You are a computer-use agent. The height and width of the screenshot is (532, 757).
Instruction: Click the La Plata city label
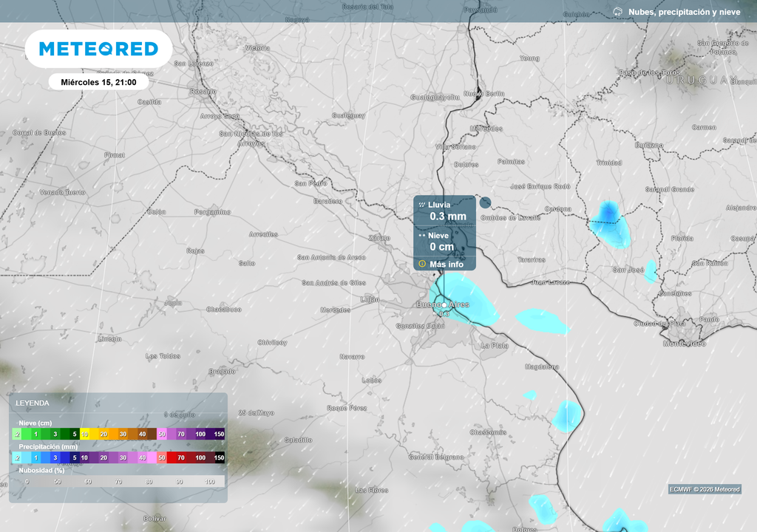(495, 346)
